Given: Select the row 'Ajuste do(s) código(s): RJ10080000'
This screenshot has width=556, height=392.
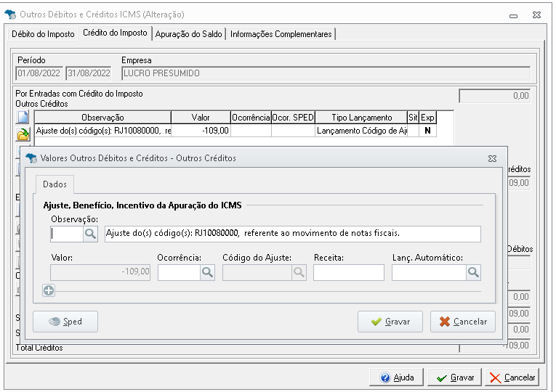Looking at the screenshot, I should (x=235, y=131).
